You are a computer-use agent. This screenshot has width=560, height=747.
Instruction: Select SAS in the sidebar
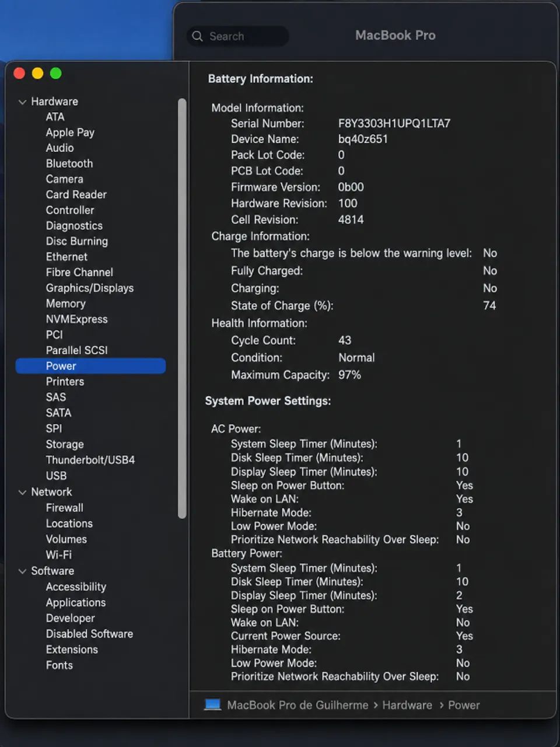[x=55, y=397]
